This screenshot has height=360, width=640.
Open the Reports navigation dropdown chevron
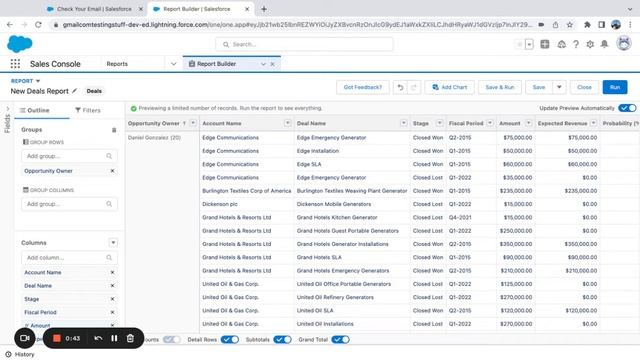[173, 64]
